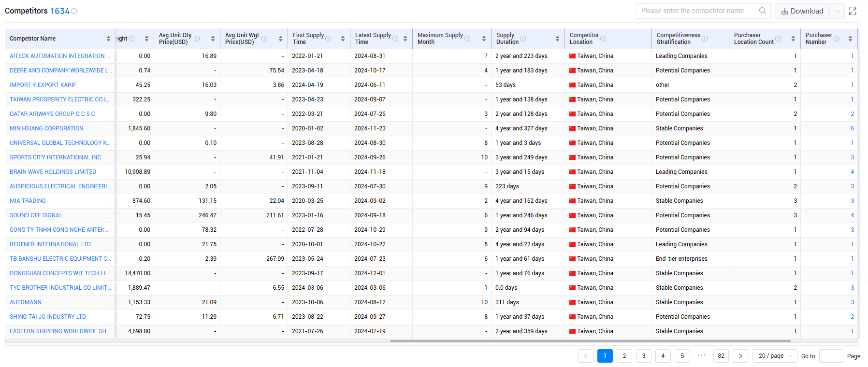Open TB BANSHU ELECTRIC EQUIPMENT link
Image resolution: width=868 pixels, height=367 pixels.
tap(60, 259)
